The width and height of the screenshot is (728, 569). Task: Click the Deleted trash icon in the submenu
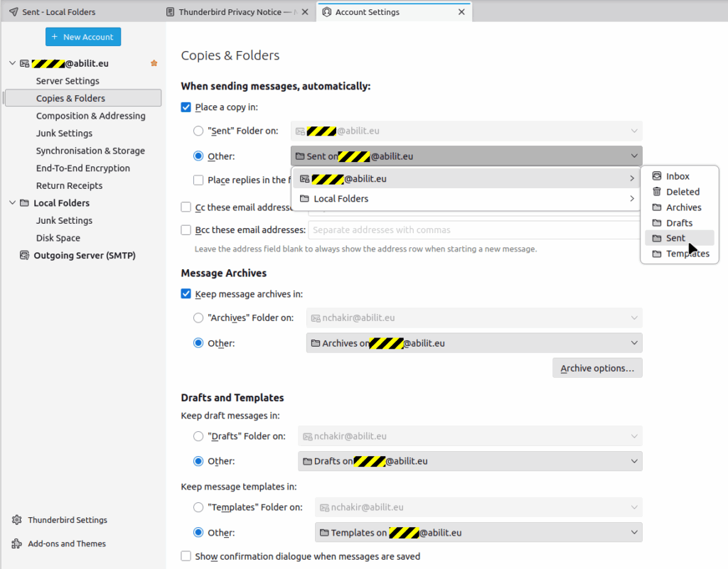[657, 192]
